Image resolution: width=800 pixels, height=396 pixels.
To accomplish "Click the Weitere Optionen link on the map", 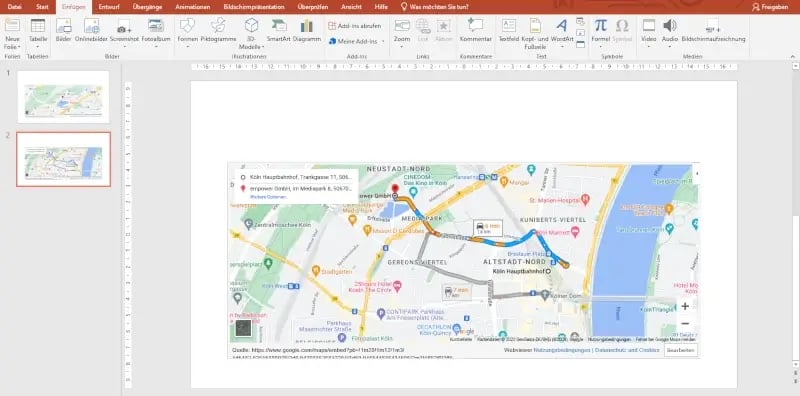I will 268,197.
